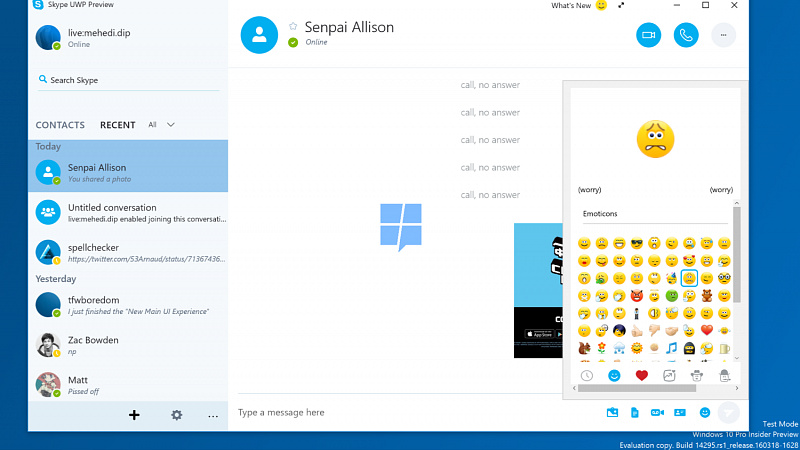Click the plus button to add new
The width and height of the screenshot is (800, 450).
pyautogui.click(x=134, y=415)
